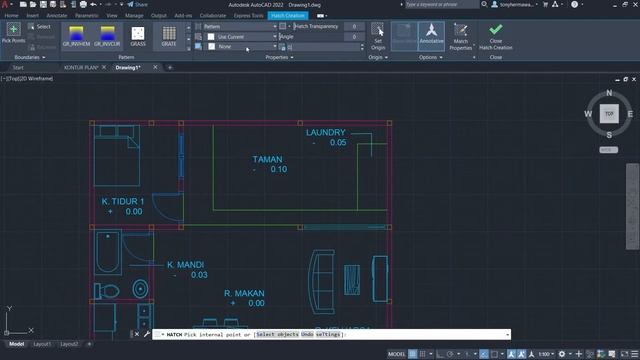Click the None background color swatch
The width and height of the screenshot is (640, 360).
[x=211, y=47]
